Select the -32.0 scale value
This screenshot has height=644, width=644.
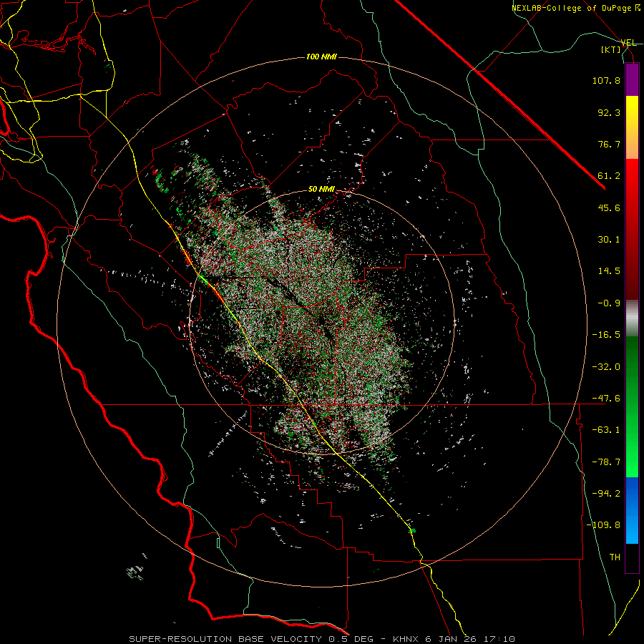[x=606, y=367]
